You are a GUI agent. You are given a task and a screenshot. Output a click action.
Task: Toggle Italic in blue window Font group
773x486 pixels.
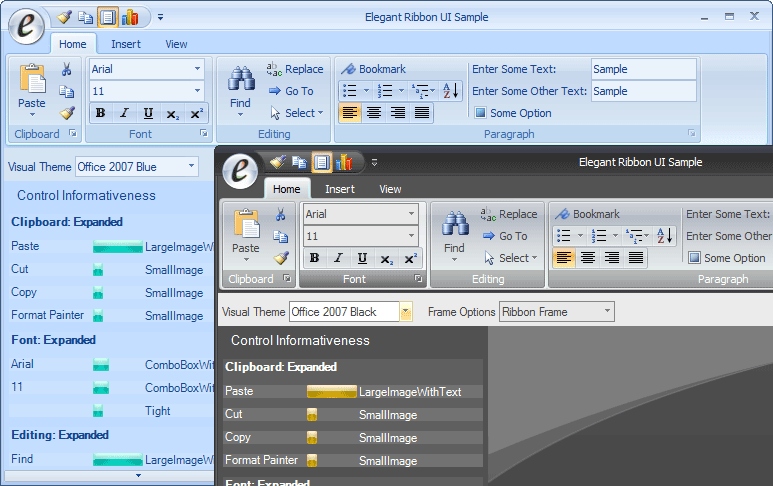tap(124, 113)
